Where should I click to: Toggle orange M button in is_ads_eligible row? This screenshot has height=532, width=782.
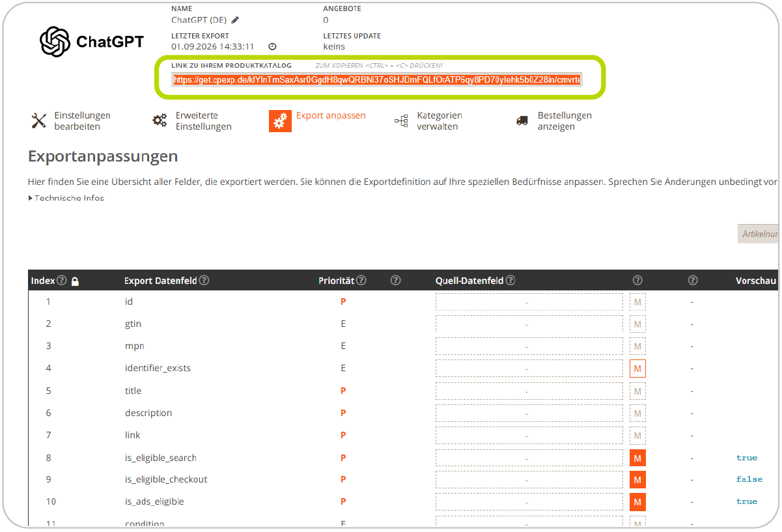tap(637, 502)
